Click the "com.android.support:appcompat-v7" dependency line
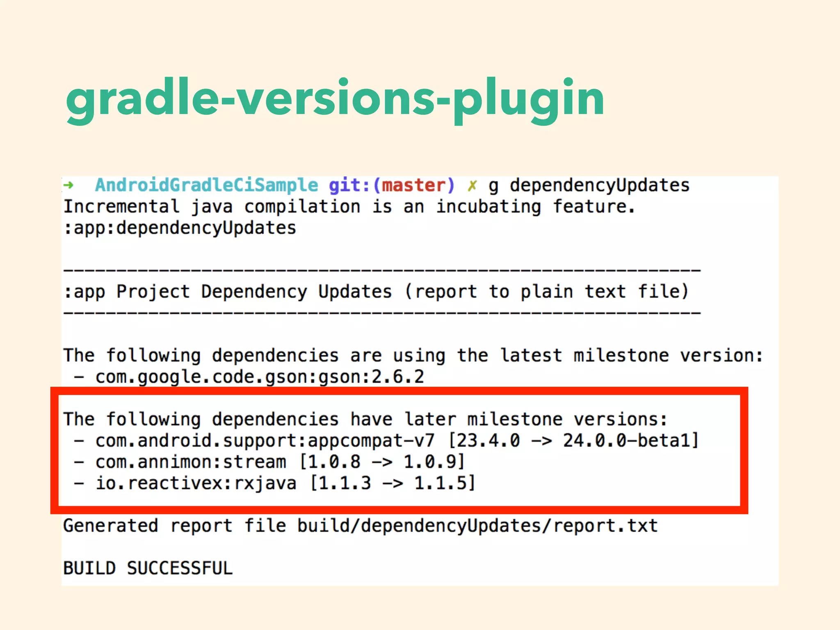This screenshot has height=630, width=840. 386,441
